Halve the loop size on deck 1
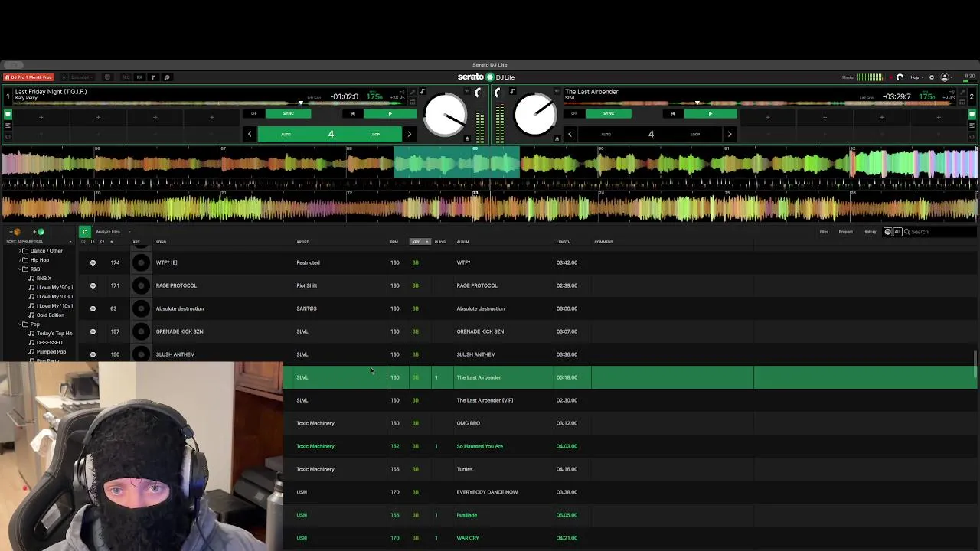Viewport: 980px width, 551px height. tap(250, 134)
